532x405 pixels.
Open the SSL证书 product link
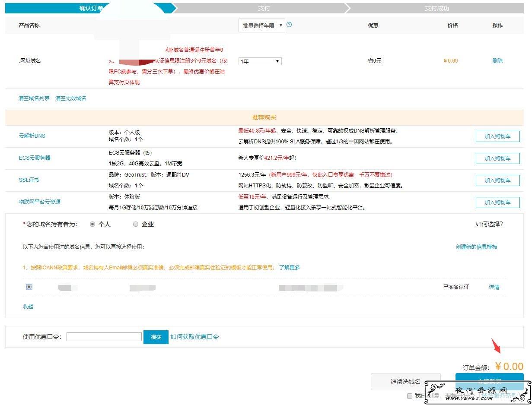[x=29, y=180]
